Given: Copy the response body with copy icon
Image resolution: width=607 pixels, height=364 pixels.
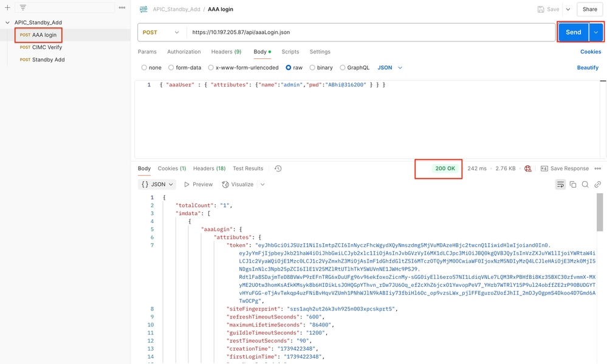Looking at the screenshot, I should 573,185.
